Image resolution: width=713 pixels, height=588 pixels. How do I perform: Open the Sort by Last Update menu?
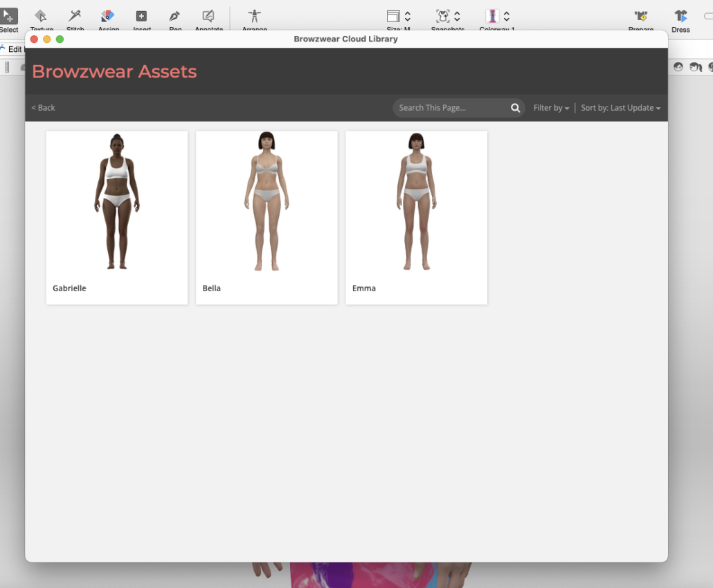click(620, 108)
